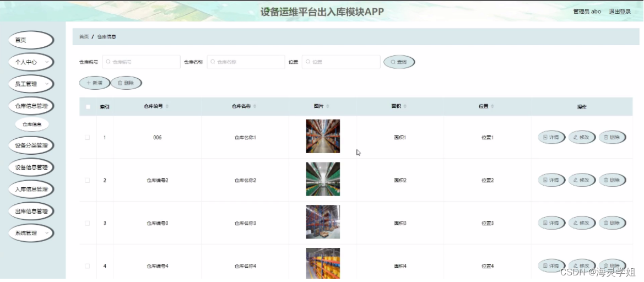
Task: Click the 新增 add button
Action: (94, 83)
